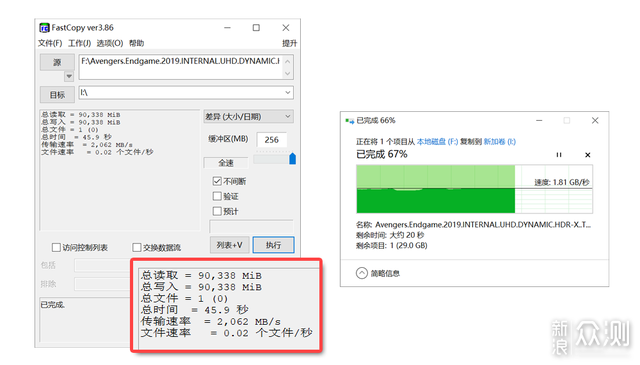640x365 pixels.
Task: Click the 已完成 67% heading
Action: (382, 154)
